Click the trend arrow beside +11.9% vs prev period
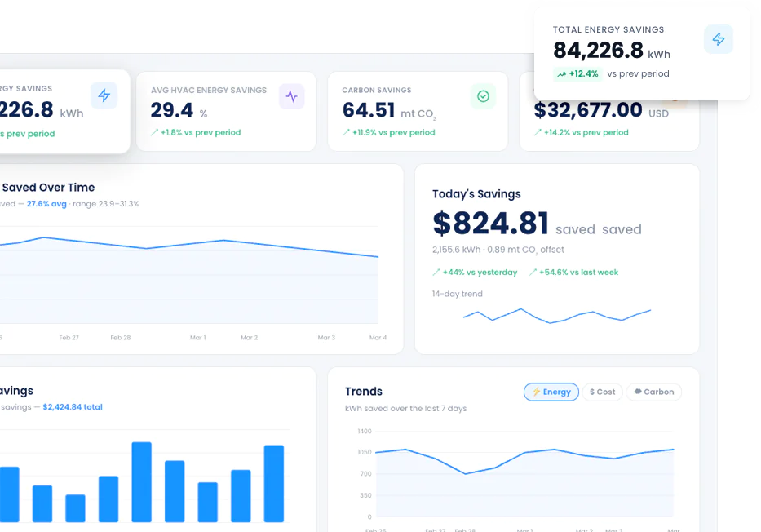Viewport: 761px width, 532px height. (x=346, y=132)
